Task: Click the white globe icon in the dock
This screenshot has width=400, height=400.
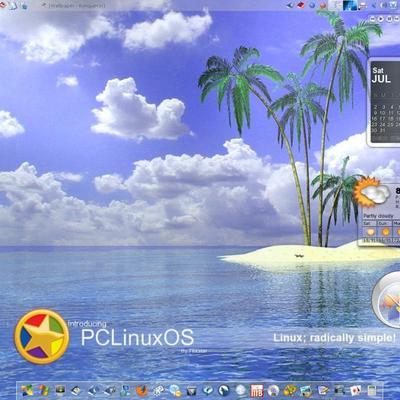Action: (x=240, y=389)
